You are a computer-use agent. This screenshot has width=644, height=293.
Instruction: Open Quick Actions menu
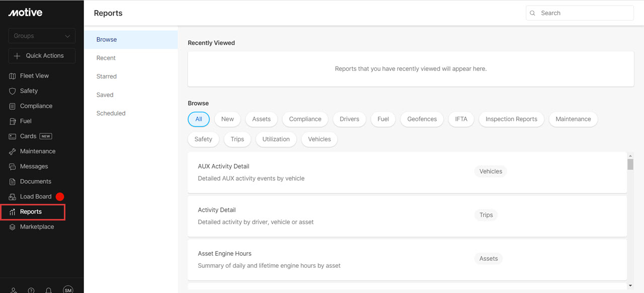tap(42, 56)
